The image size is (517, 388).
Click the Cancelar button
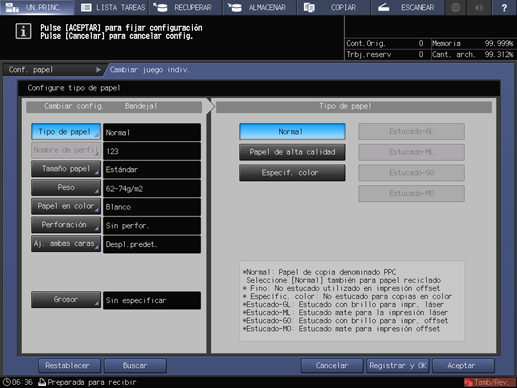(x=332, y=366)
